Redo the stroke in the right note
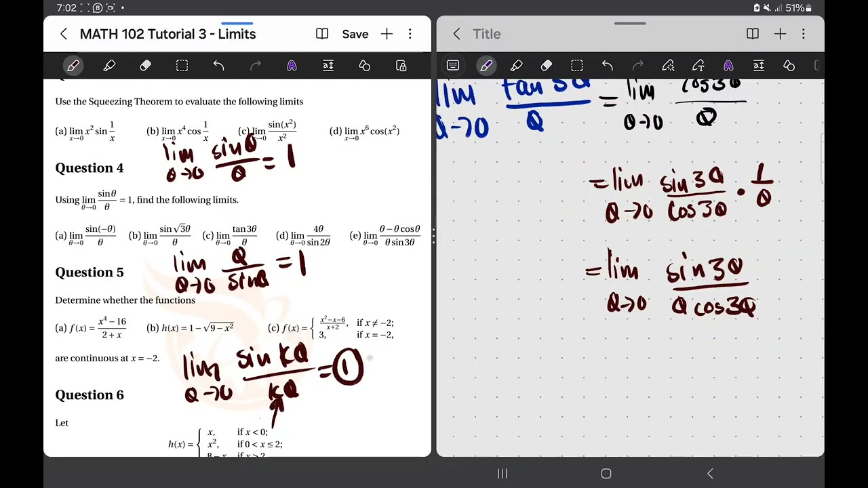Image resolution: width=868 pixels, height=488 pixels. click(x=638, y=66)
